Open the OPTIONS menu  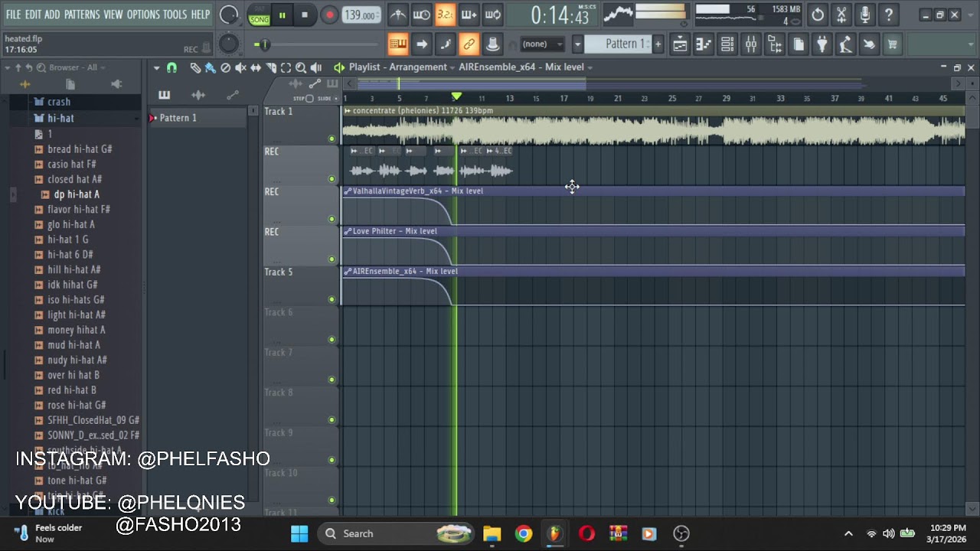coord(143,15)
